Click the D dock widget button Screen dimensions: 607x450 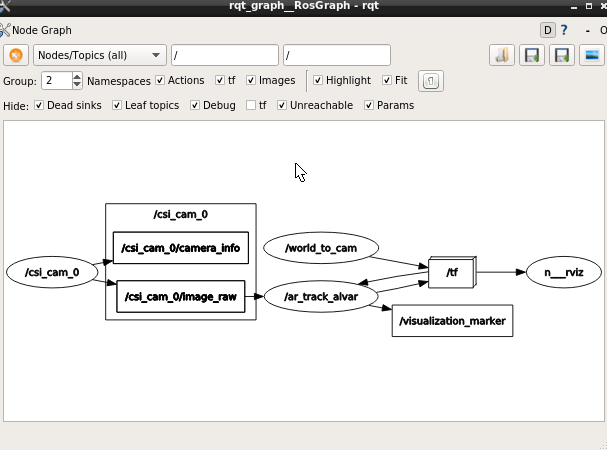[547, 30]
